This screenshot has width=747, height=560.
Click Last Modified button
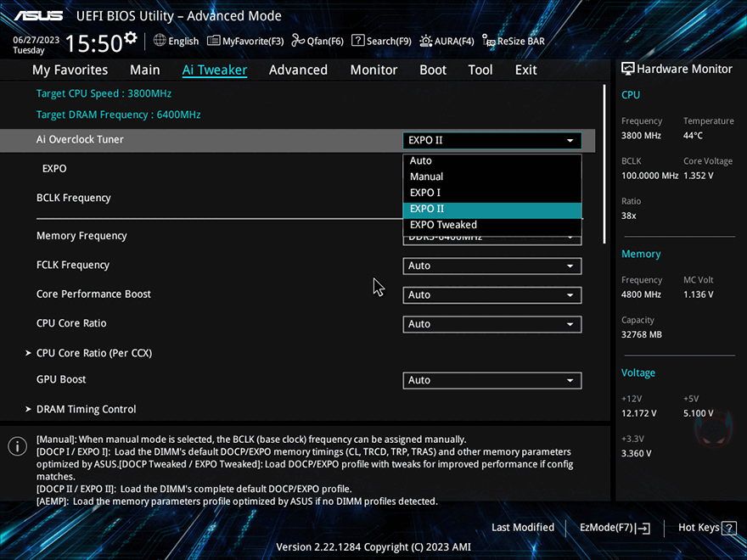523,528
